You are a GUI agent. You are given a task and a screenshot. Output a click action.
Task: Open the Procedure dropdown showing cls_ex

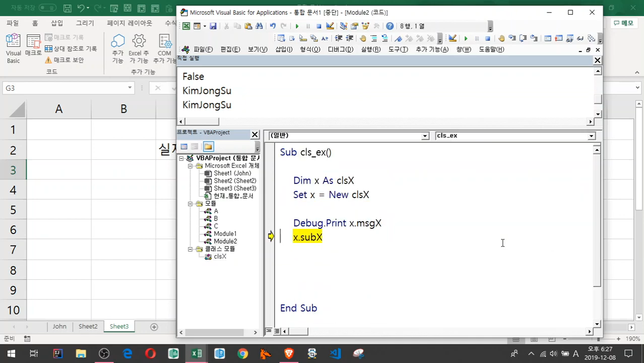[x=592, y=136]
